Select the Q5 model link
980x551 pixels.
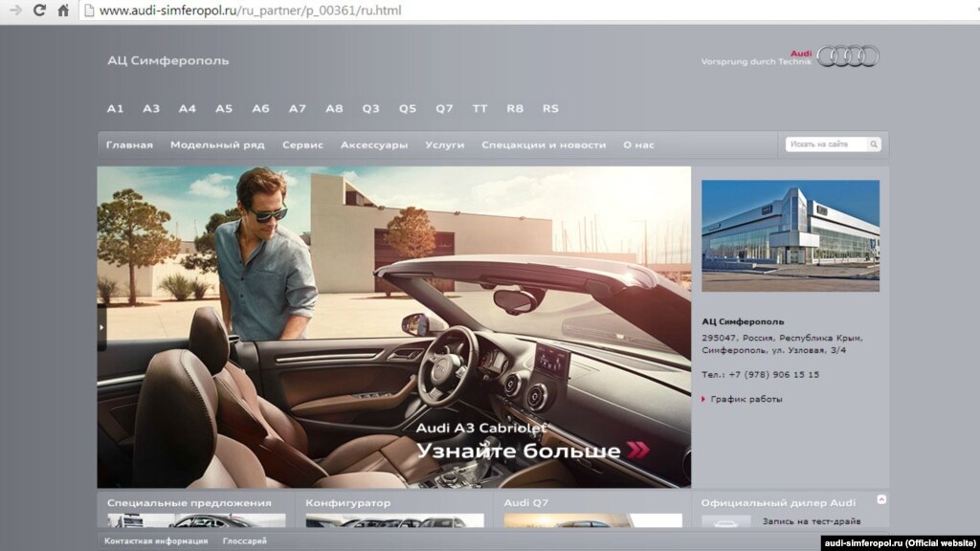click(408, 109)
